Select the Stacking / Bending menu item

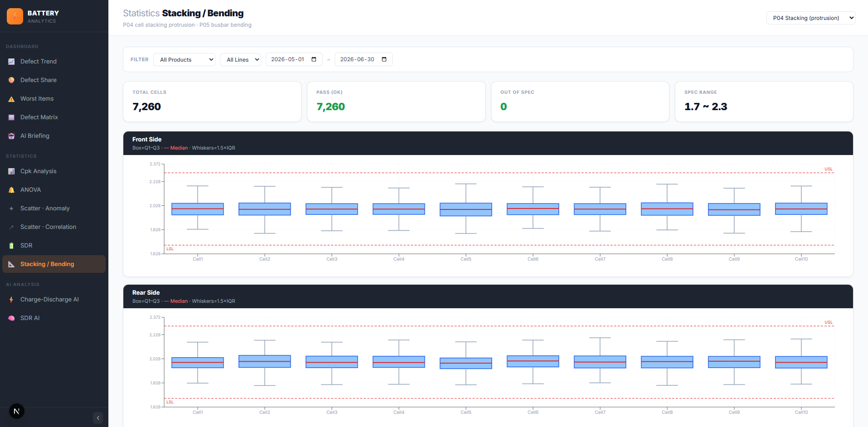click(54, 264)
